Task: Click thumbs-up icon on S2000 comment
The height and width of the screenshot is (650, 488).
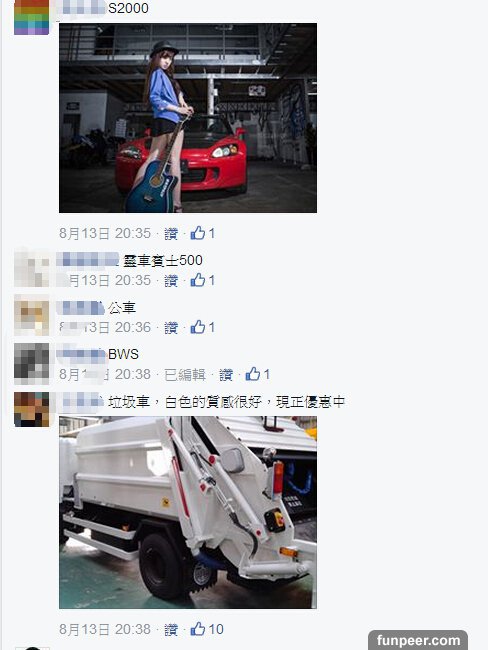Action: 198,233
